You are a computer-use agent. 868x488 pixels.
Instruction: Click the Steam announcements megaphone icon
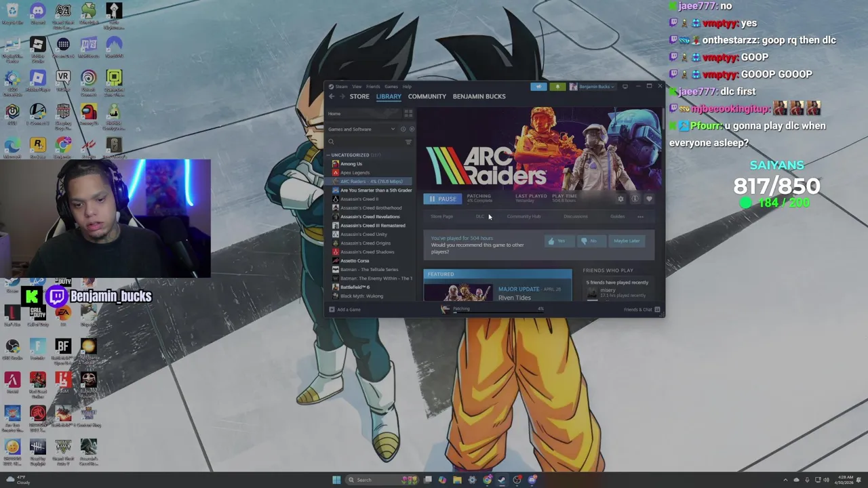538,87
